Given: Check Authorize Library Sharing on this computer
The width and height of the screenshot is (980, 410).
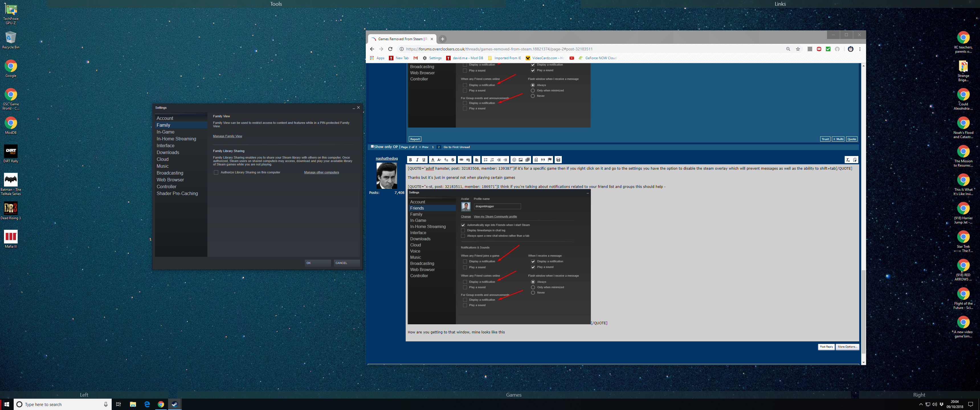Looking at the screenshot, I should (x=216, y=172).
